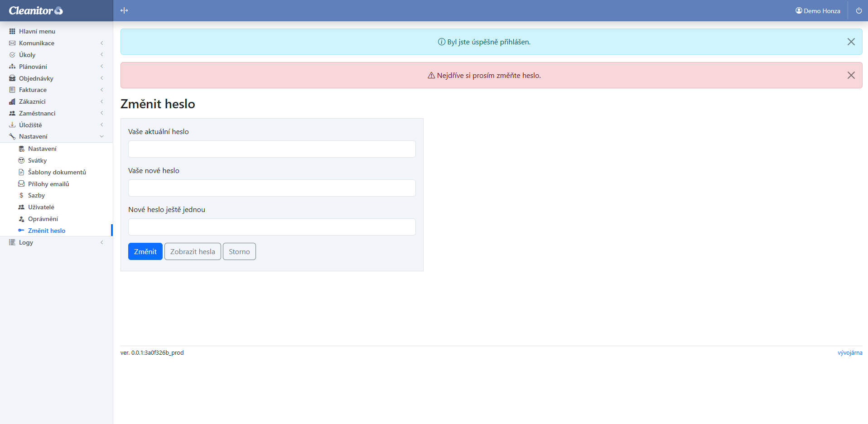Expand the Komunikace menu section
Screen dimensions: 868x424
pyautogui.click(x=37, y=43)
